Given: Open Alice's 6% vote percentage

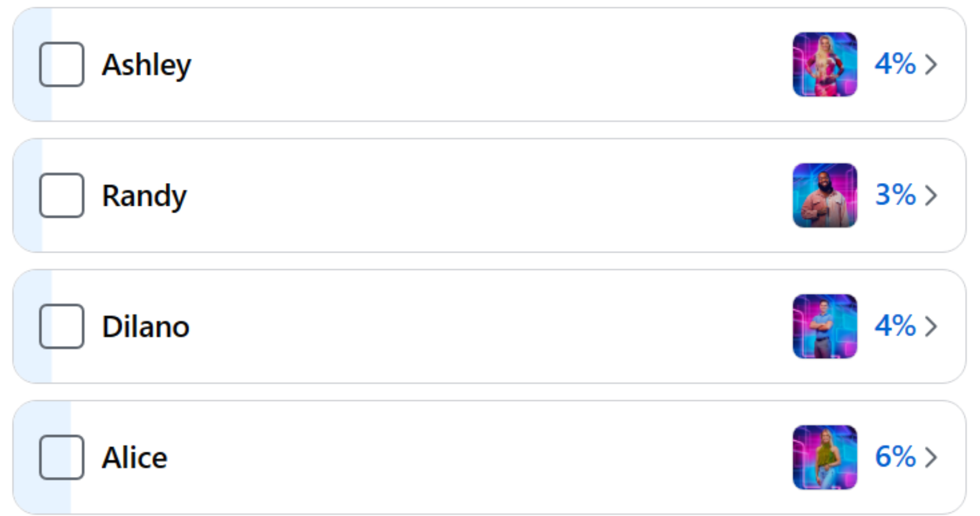Looking at the screenshot, I should 895,457.
